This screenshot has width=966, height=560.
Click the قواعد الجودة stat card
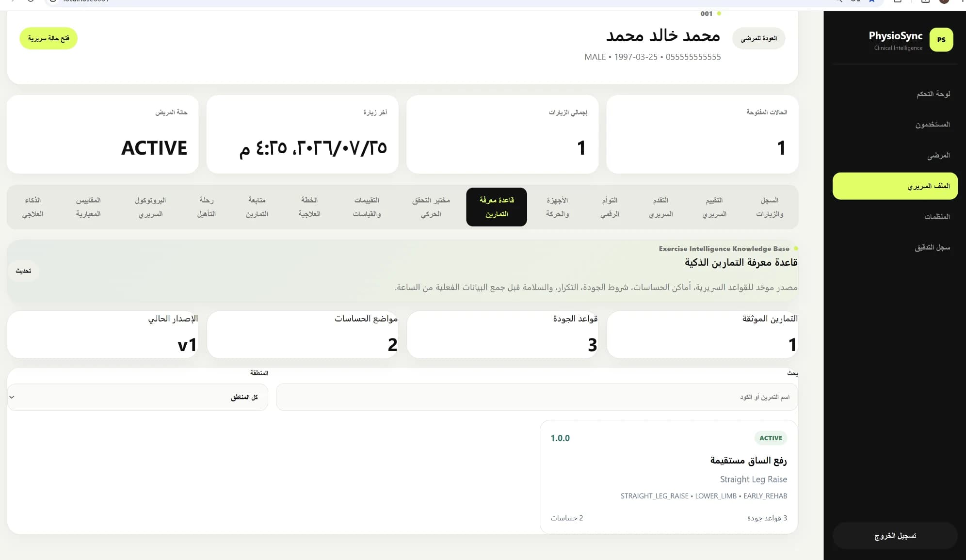502,335
